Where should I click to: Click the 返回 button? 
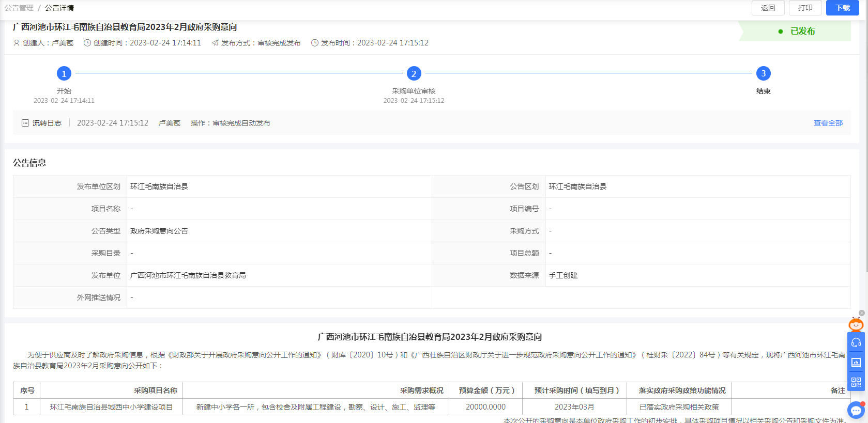[x=768, y=8]
